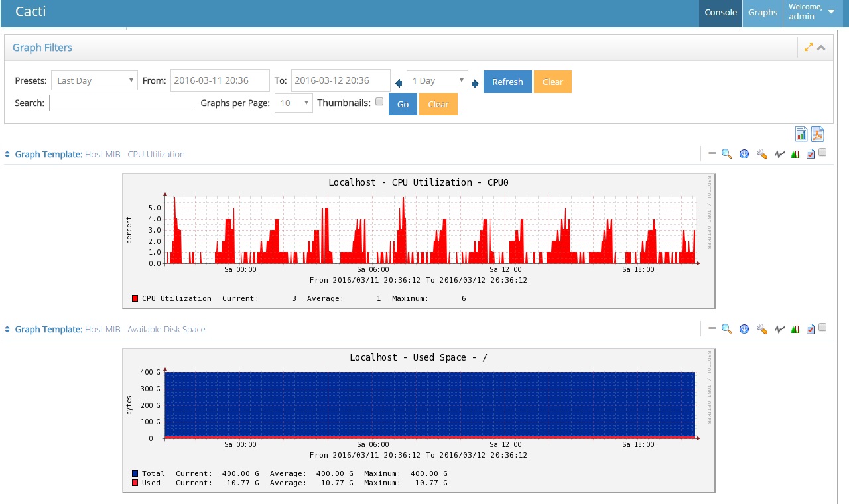Click the blue download arrow in Available Disk Space row
The height and width of the screenshot is (504, 849).
pyautogui.click(x=744, y=329)
